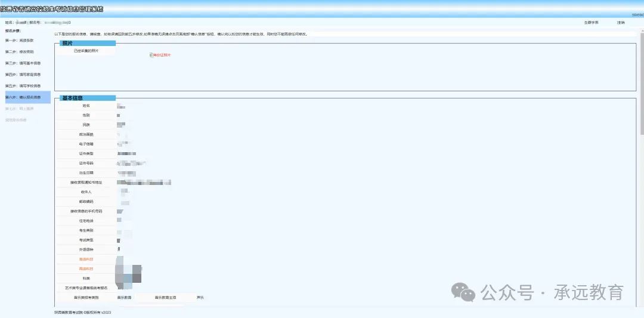The image size is (644, 318).
Task: Click the orange 首选科目 row label
Action: pos(86,260)
